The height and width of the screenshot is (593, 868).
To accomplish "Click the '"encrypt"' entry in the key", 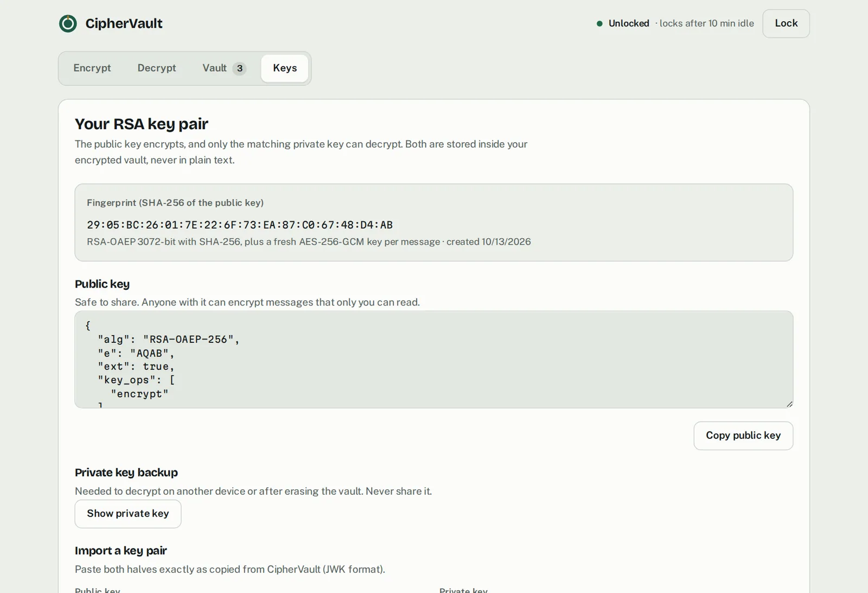I will [x=139, y=394].
